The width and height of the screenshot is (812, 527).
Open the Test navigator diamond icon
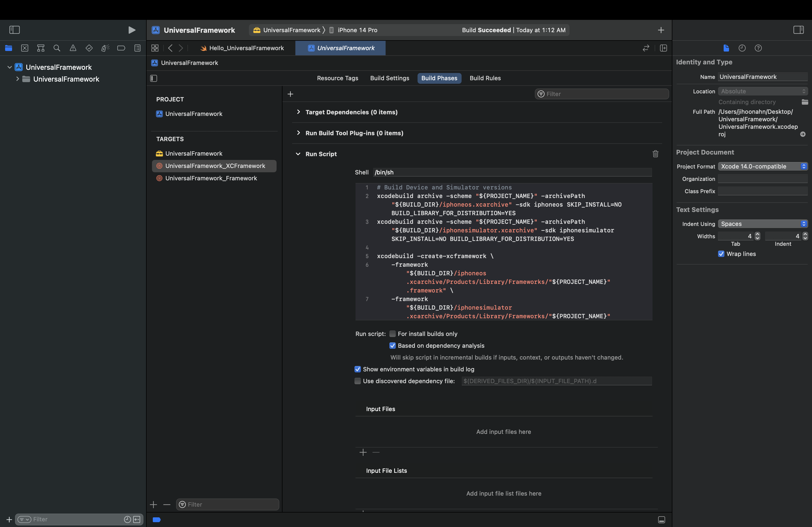(89, 48)
